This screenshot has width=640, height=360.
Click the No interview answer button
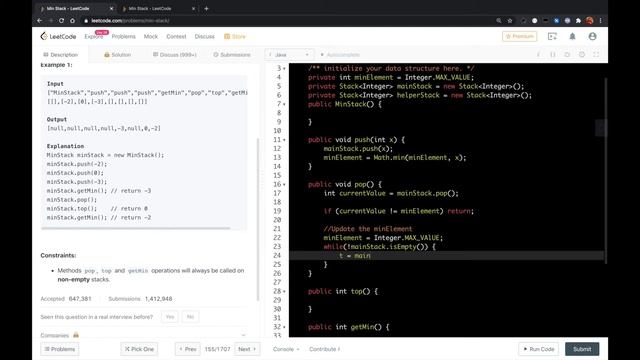tap(190, 317)
